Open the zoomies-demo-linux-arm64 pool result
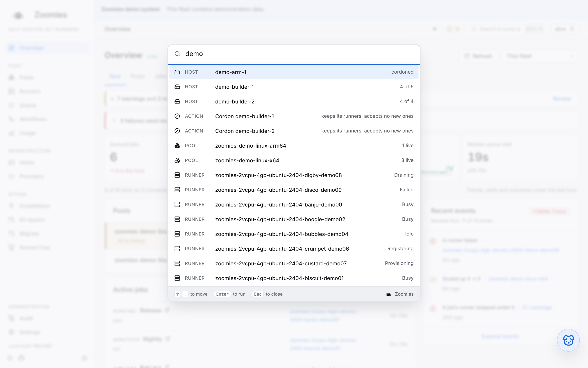Screen dimensions: 588x368 (294, 146)
